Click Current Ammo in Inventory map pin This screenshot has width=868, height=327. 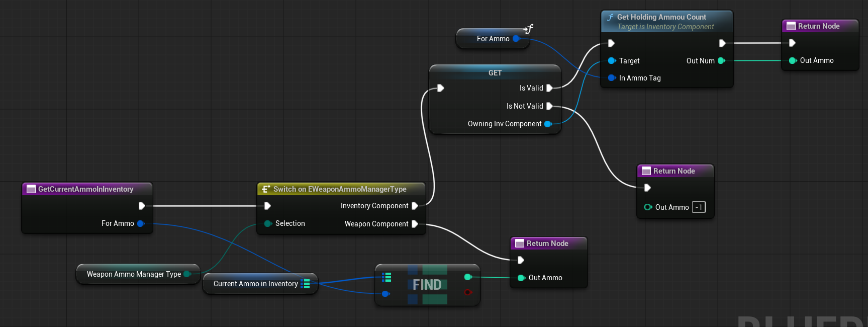coord(305,284)
